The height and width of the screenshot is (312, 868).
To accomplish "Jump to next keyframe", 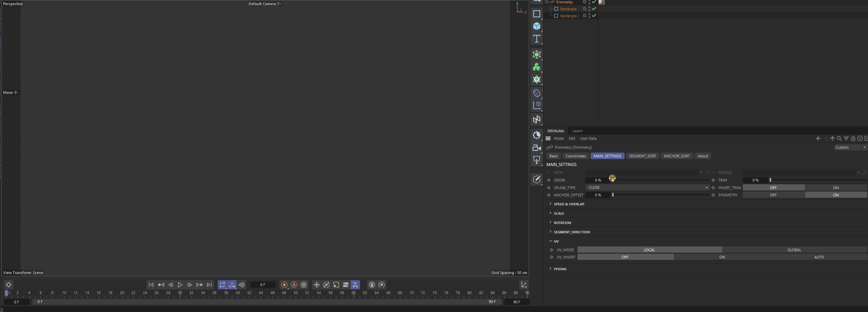I will (x=199, y=285).
